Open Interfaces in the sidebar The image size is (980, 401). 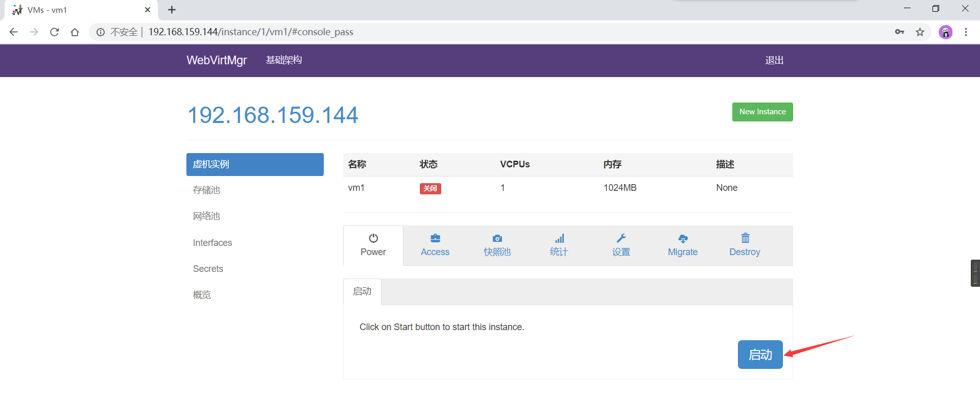(212, 243)
